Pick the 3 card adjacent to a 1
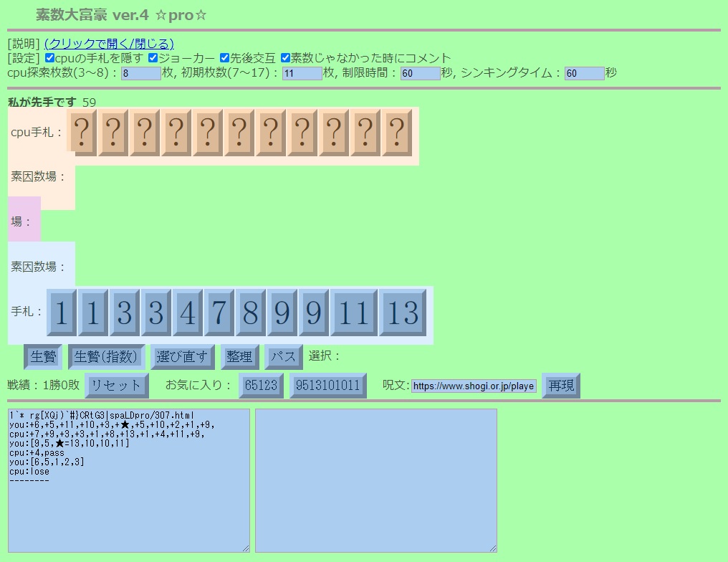The image size is (728, 562). tap(124, 312)
